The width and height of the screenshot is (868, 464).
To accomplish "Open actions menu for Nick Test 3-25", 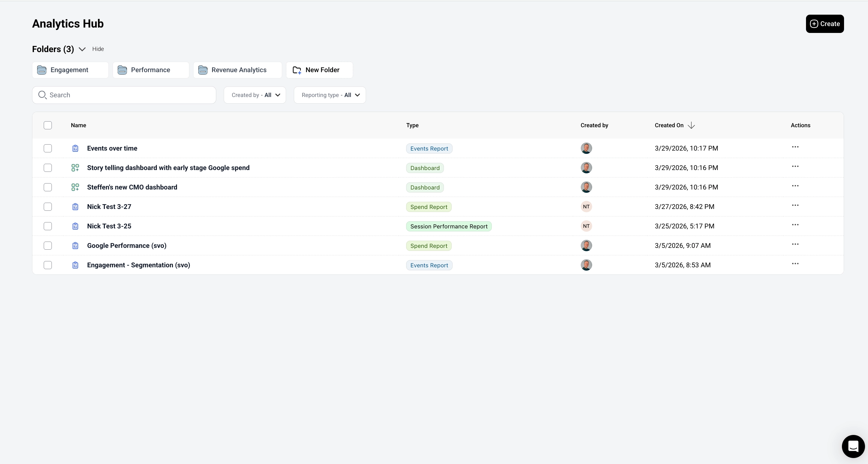I will pyautogui.click(x=795, y=225).
